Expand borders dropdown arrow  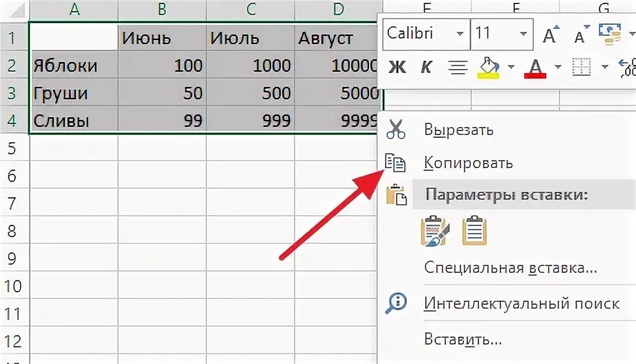[605, 66]
